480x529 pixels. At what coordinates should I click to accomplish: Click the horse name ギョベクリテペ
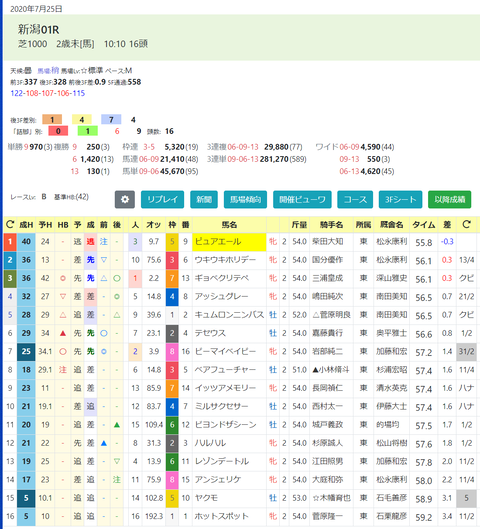222,278
